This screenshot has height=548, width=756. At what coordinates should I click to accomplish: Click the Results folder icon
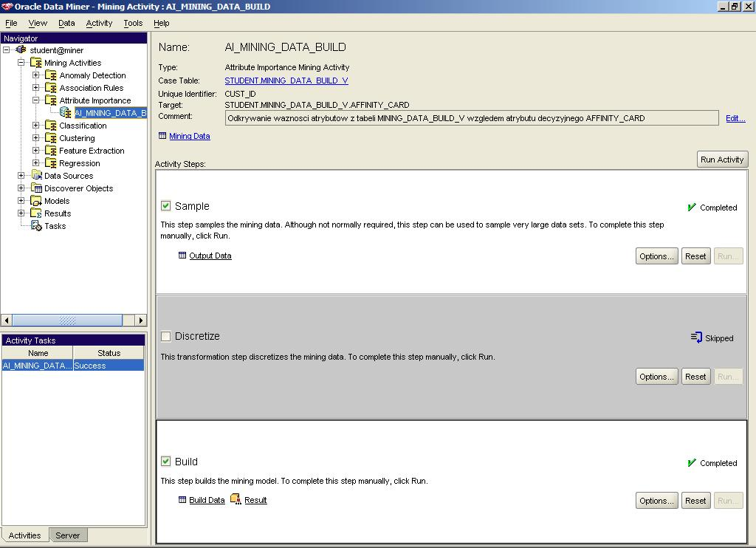[36, 213]
